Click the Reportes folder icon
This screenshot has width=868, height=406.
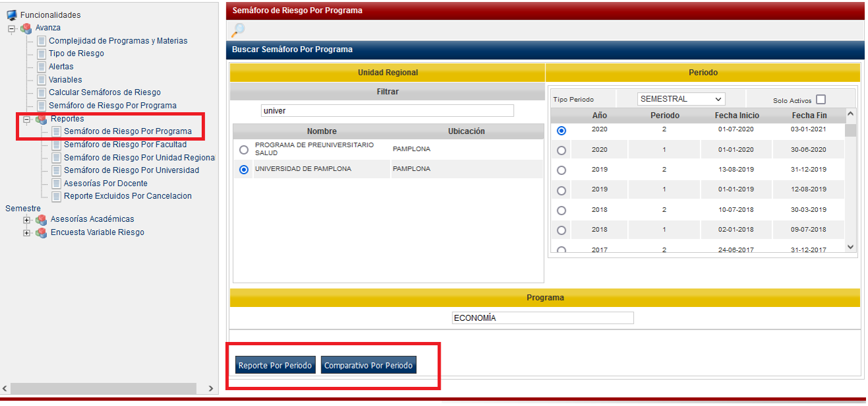tap(42, 119)
